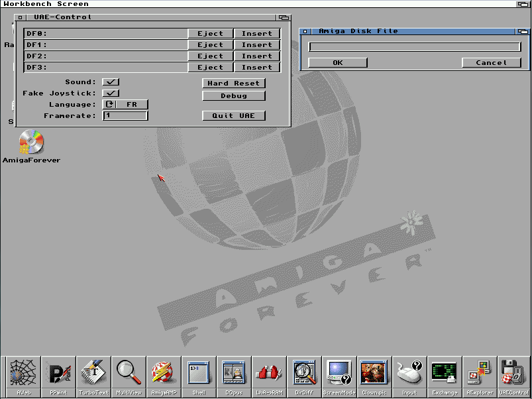Start TurboText editor icon

[93, 376]
